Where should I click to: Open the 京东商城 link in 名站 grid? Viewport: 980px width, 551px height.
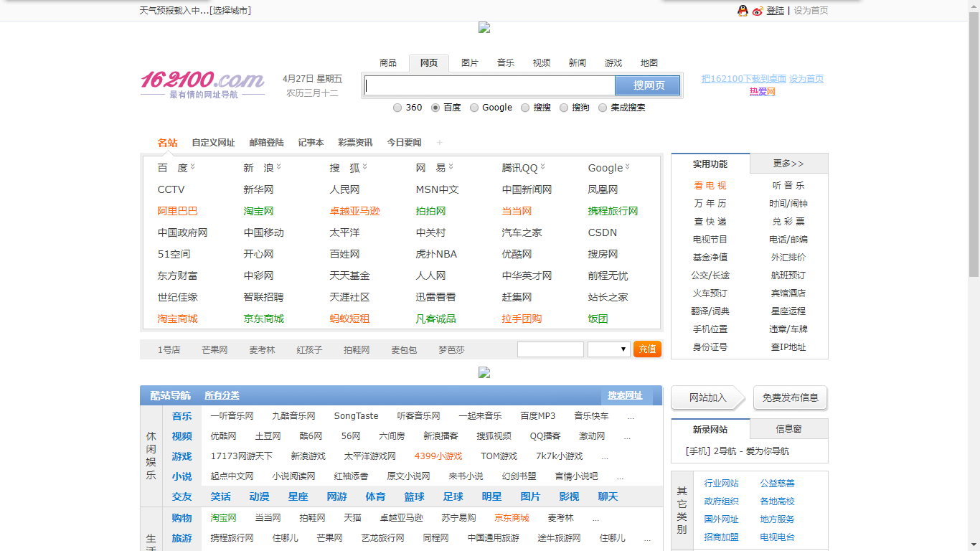pos(263,319)
